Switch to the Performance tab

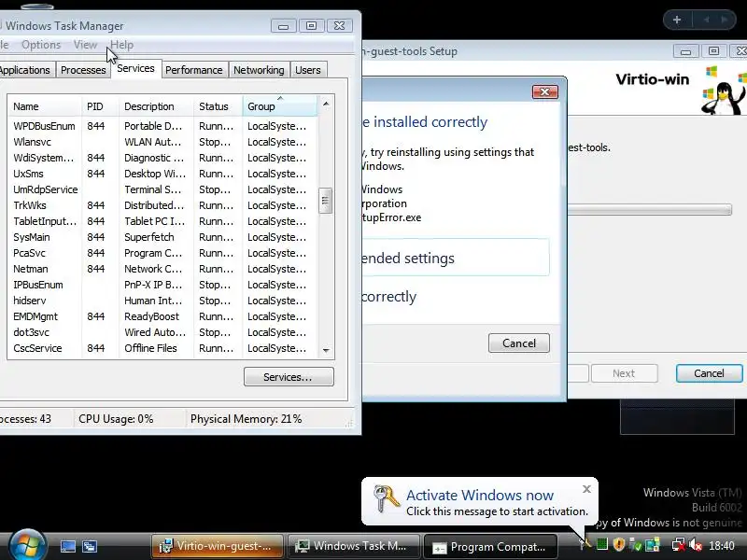(x=194, y=70)
